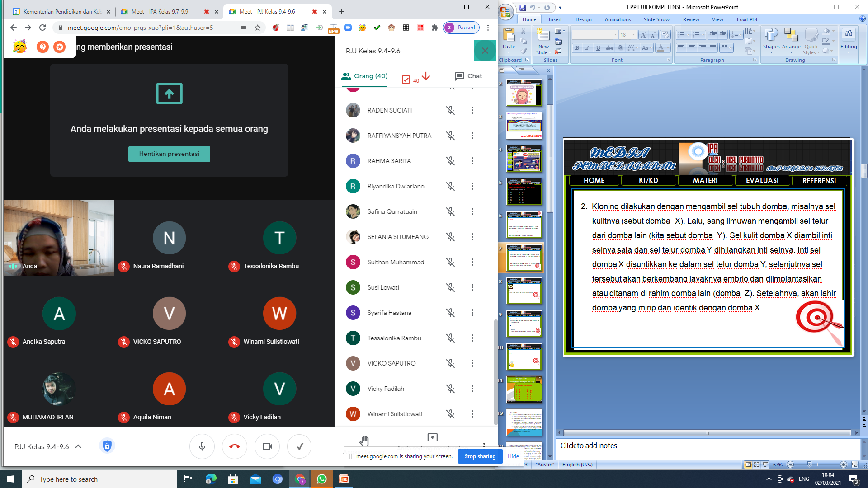
Task: Mute Tessalonika Rambu in participants list
Action: click(x=450, y=338)
